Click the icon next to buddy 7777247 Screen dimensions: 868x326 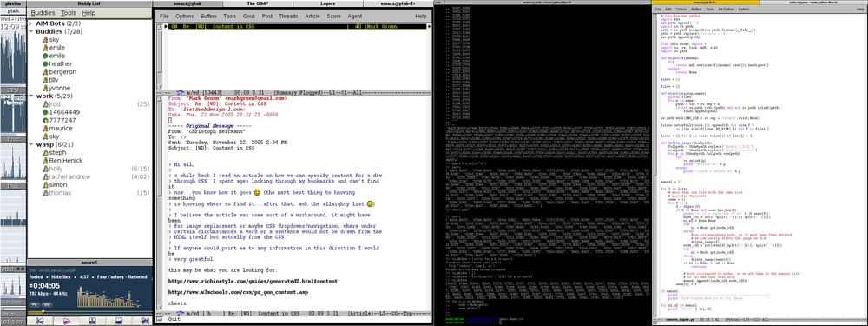(x=45, y=120)
